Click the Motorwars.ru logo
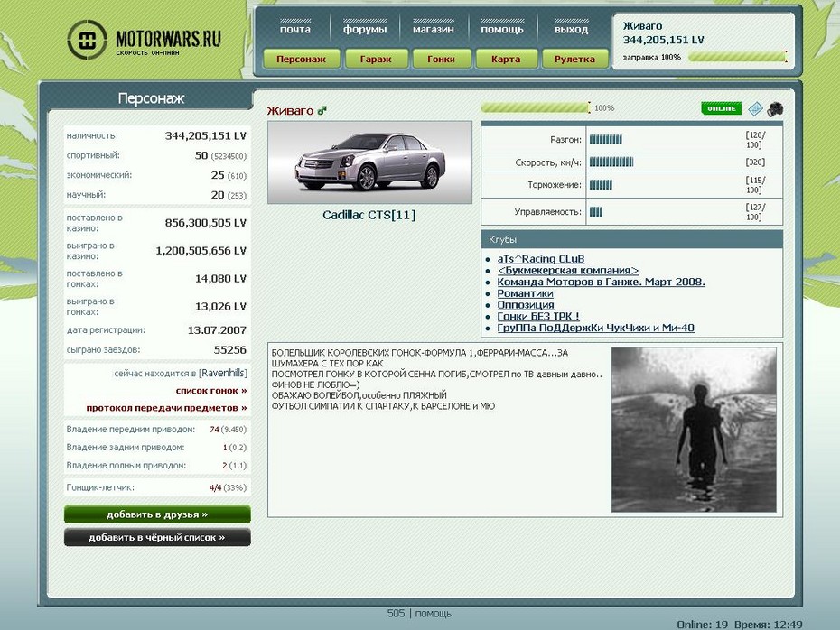Viewport: 840px width, 630px height. click(145, 40)
